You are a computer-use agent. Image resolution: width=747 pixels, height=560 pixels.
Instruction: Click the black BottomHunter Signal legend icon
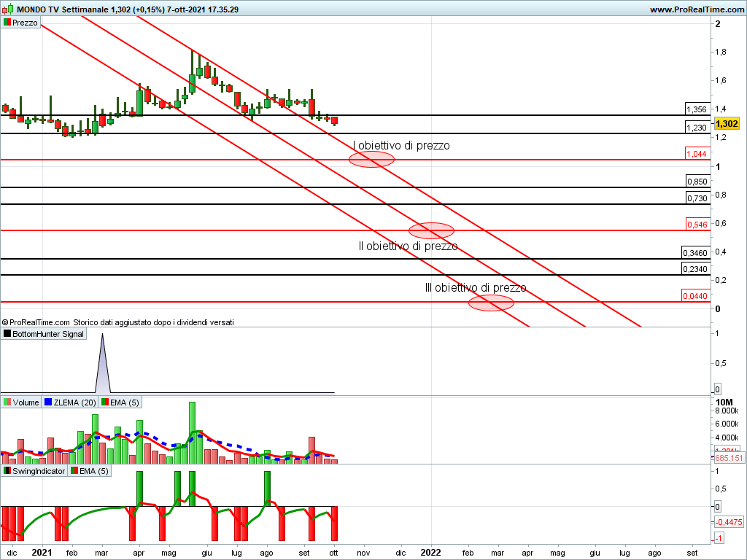(7, 334)
